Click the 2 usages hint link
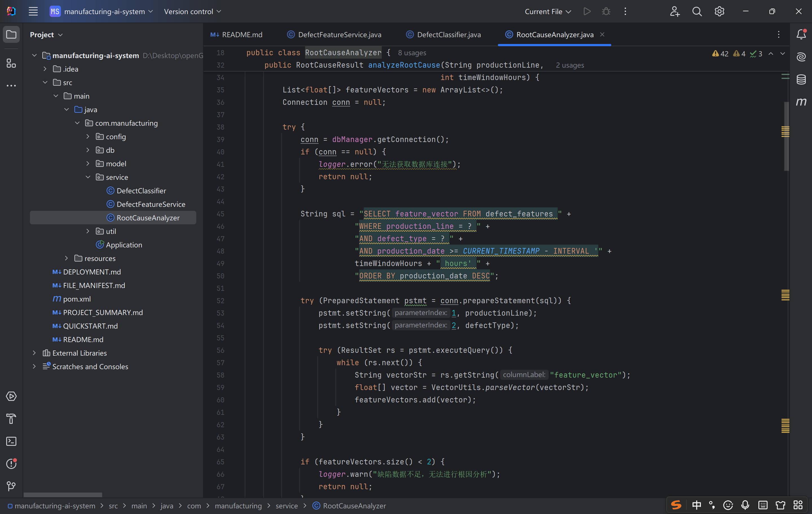 pos(570,65)
